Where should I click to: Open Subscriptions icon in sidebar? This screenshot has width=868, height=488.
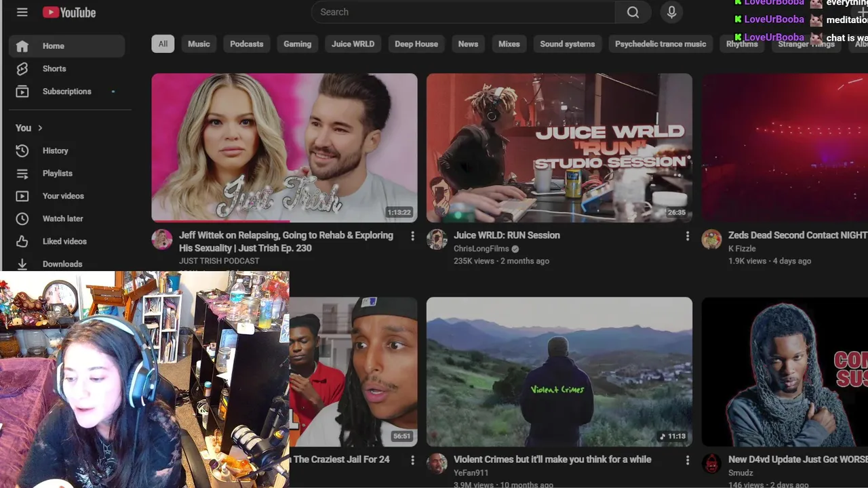22,91
